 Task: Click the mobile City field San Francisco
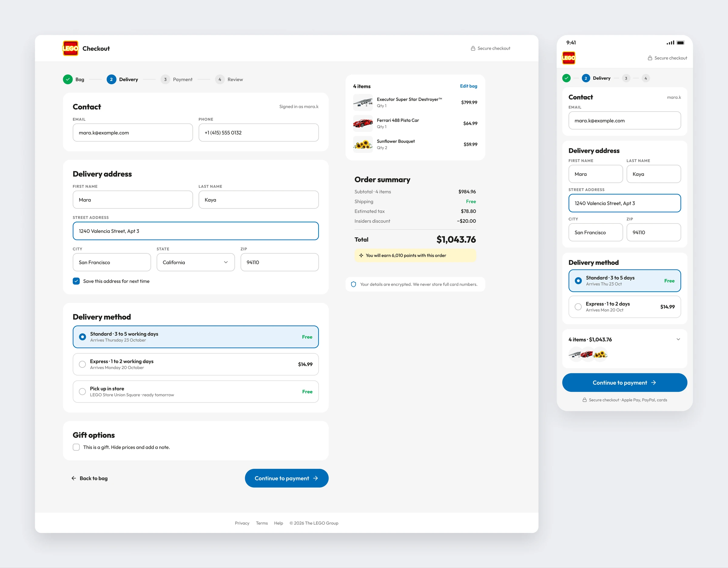596,232
